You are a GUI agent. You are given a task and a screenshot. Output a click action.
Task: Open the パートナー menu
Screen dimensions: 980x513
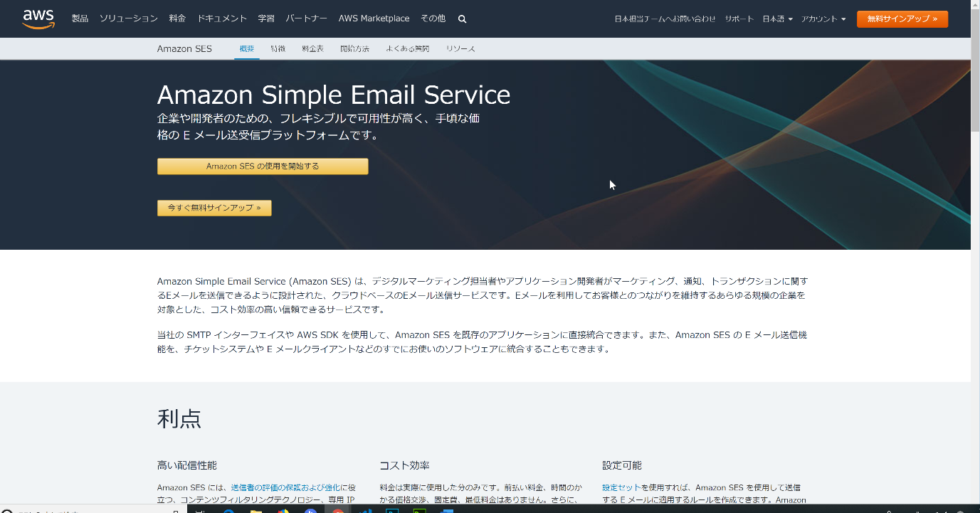coord(307,18)
